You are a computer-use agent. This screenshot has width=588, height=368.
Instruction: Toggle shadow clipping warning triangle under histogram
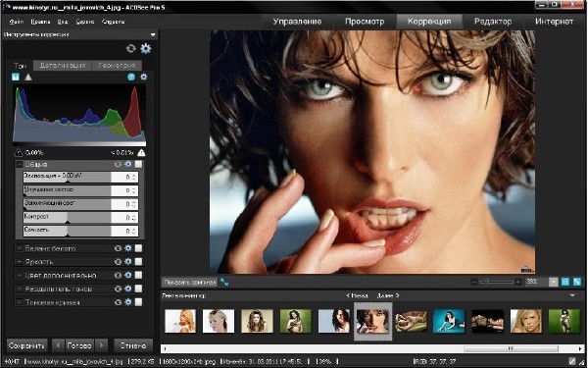click(19, 153)
